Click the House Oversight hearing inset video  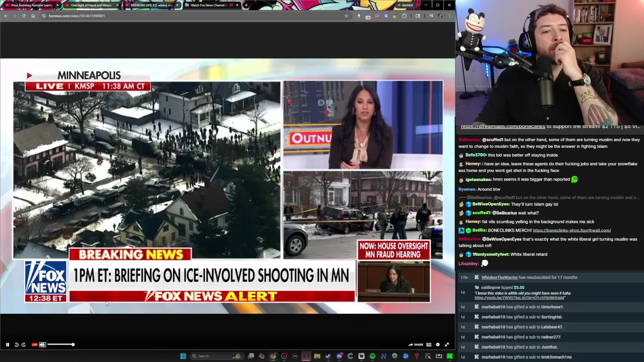point(394,281)
